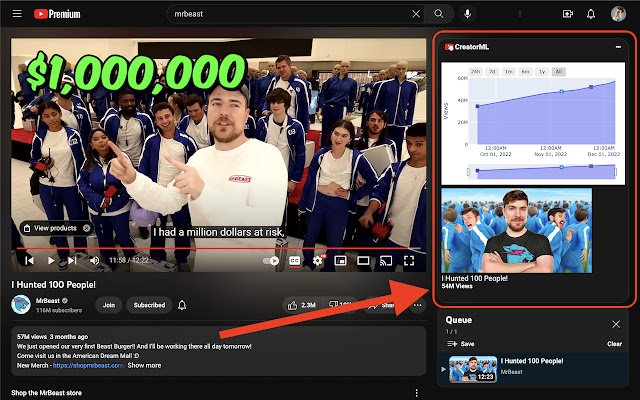This screenshot has width=640, height=400.
Task: Click the magnifier search button
Action: coord(439,14)
